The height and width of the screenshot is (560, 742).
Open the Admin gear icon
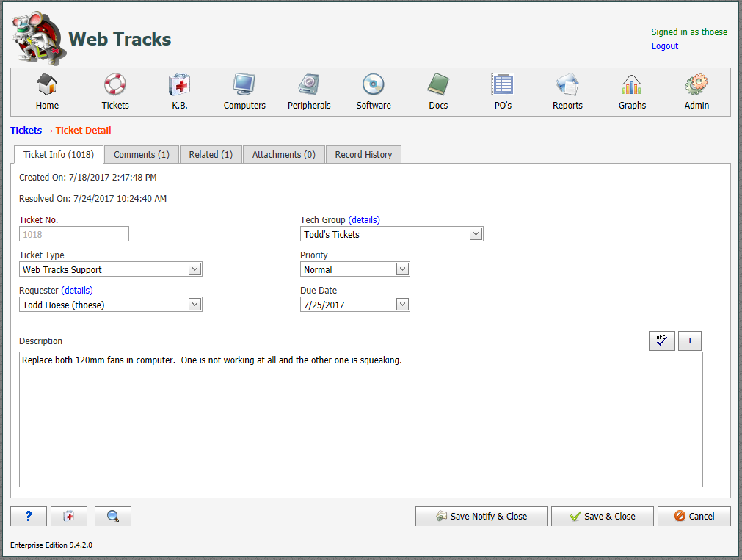pyautogui.click(x=696, y=84)
